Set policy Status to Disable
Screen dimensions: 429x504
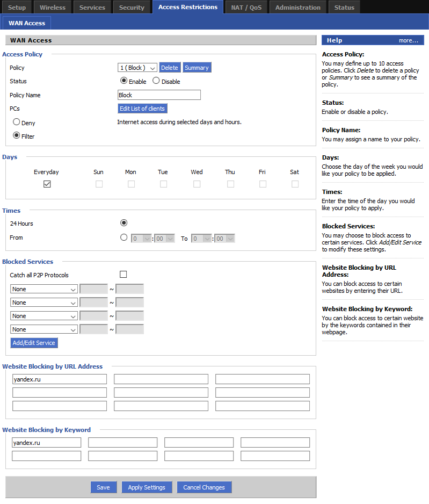156,81
